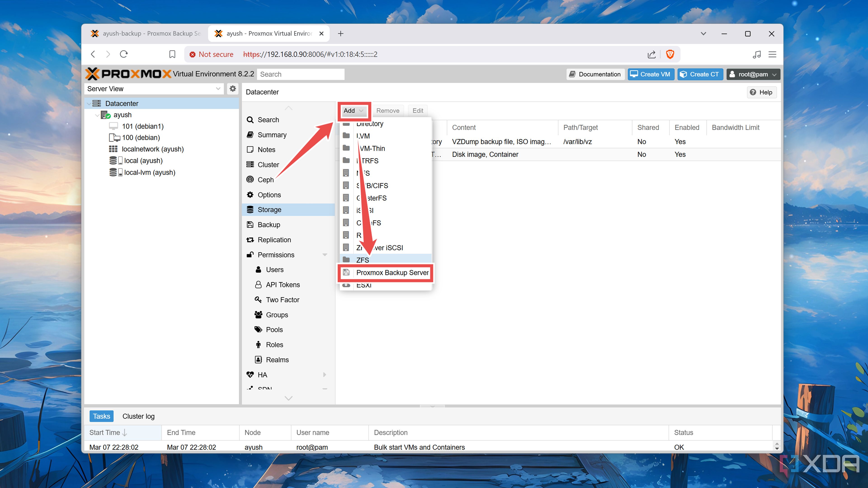This screenshot has height=488, width=868.
Task: Click the Documentation button
Action: (595, 74)
